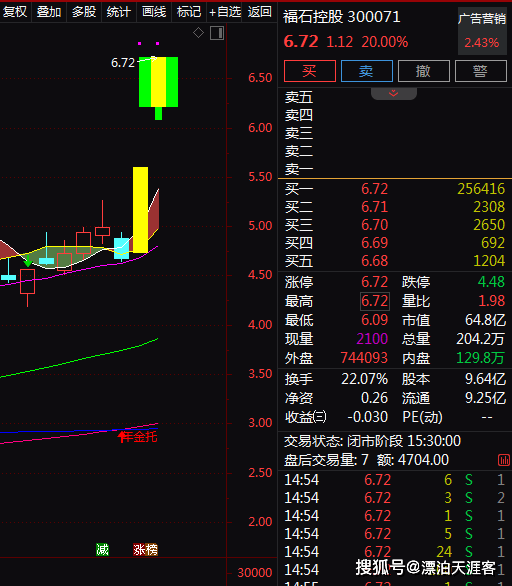
Task: Click the diamond icon above the chart
Action: [x=198, y=33]
